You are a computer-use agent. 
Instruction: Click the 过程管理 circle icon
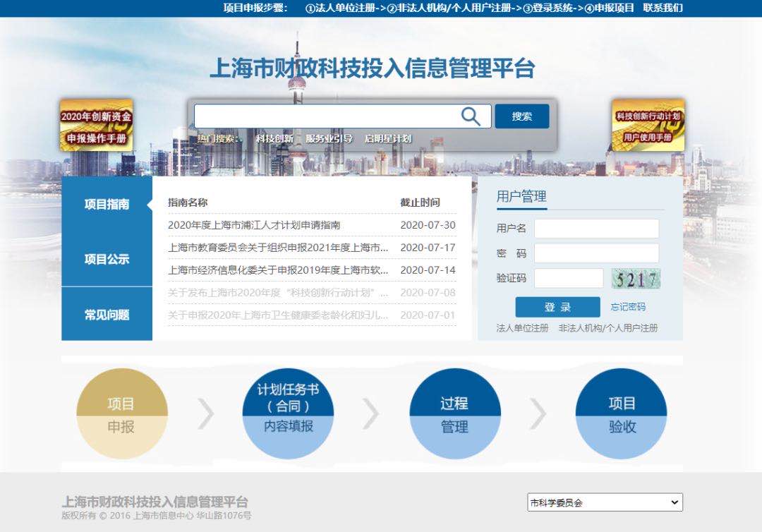(455, 413)
